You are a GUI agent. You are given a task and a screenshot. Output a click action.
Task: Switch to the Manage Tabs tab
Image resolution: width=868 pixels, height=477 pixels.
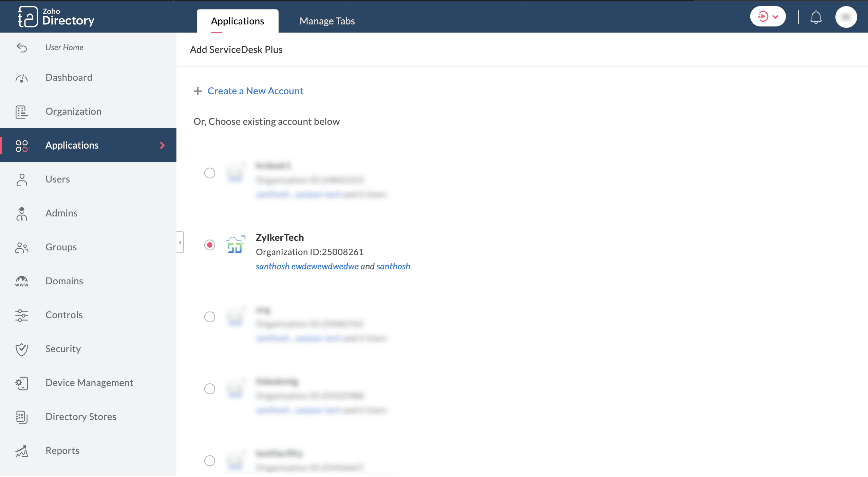(x=327, y=21)
